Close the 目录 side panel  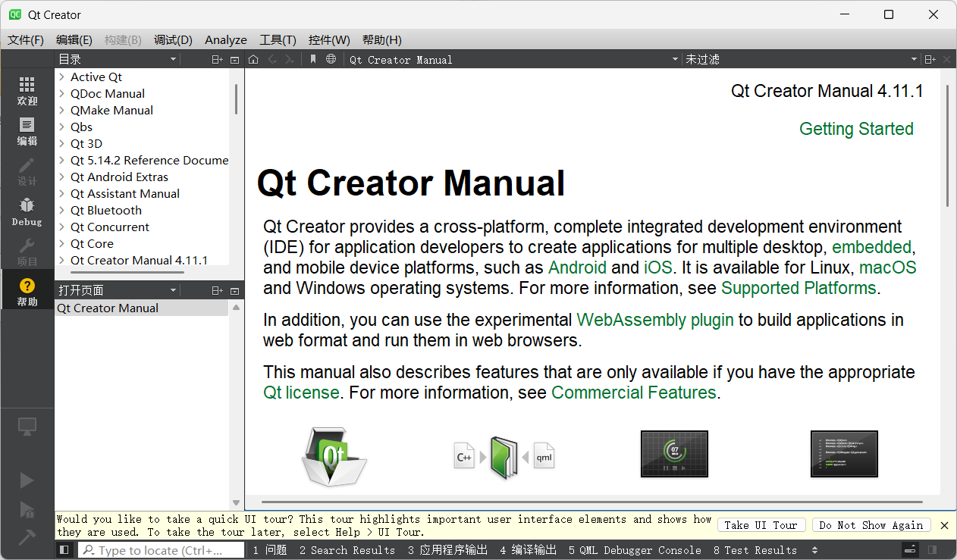[x=235, y=59]
